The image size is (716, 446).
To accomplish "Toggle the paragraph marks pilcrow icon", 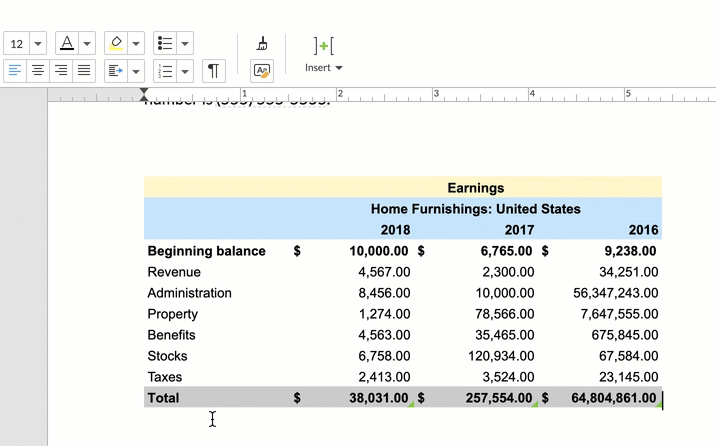I will pyautogui.click(x=214, y=71).
